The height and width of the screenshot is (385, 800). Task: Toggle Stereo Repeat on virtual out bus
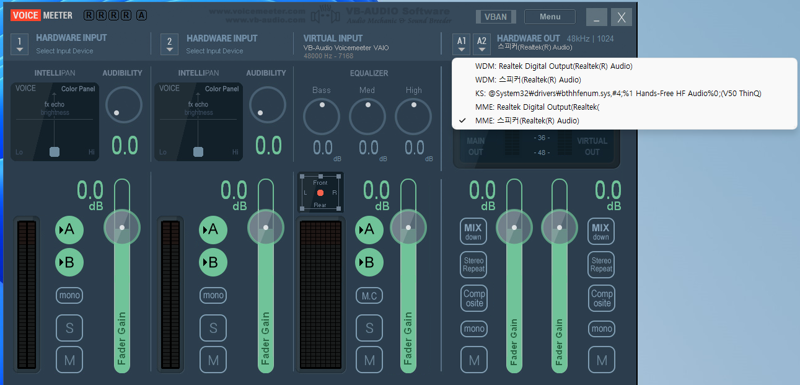(601, 264)
